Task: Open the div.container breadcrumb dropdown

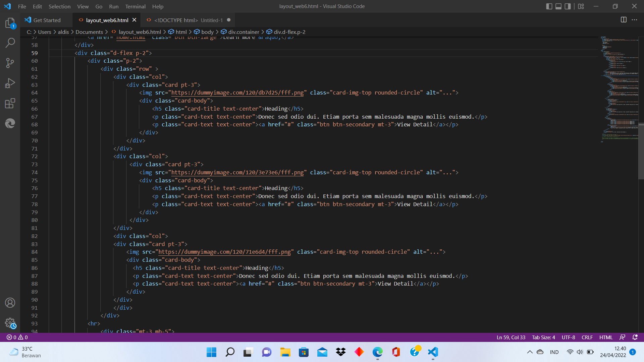Action: tap(244, 32)
